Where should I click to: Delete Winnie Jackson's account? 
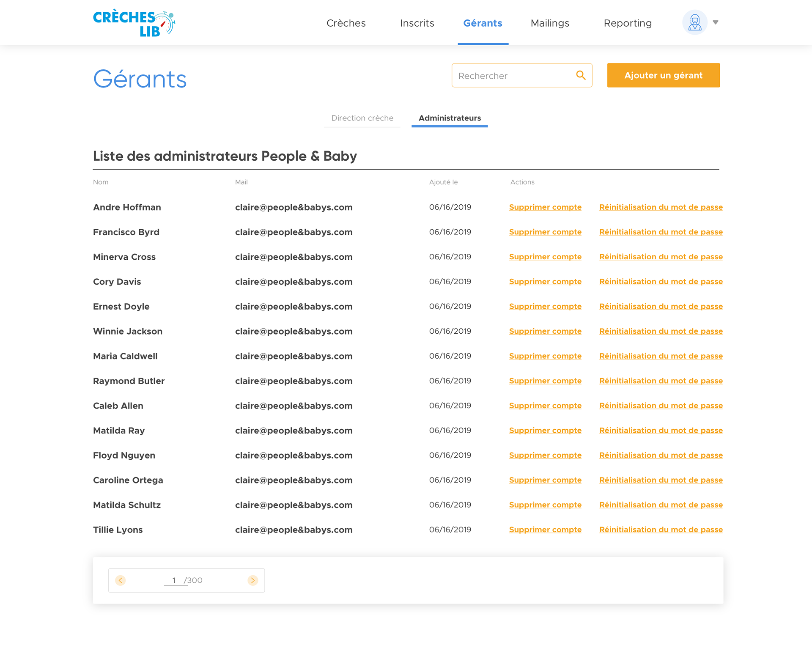click(545, 331)
